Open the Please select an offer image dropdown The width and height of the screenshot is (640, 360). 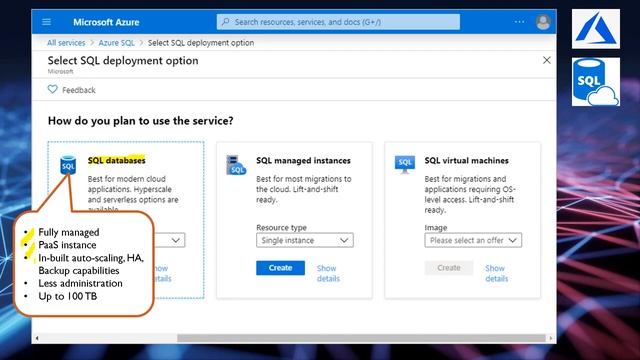tap(473, 240)
